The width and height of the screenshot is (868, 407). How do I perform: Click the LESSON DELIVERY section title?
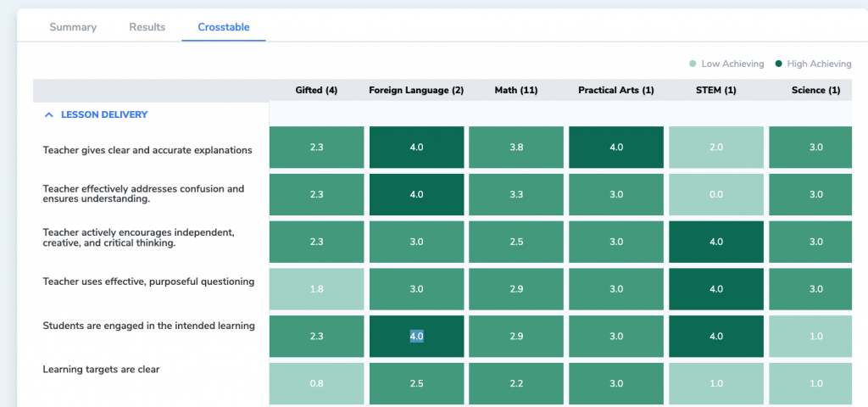(104, 114)
